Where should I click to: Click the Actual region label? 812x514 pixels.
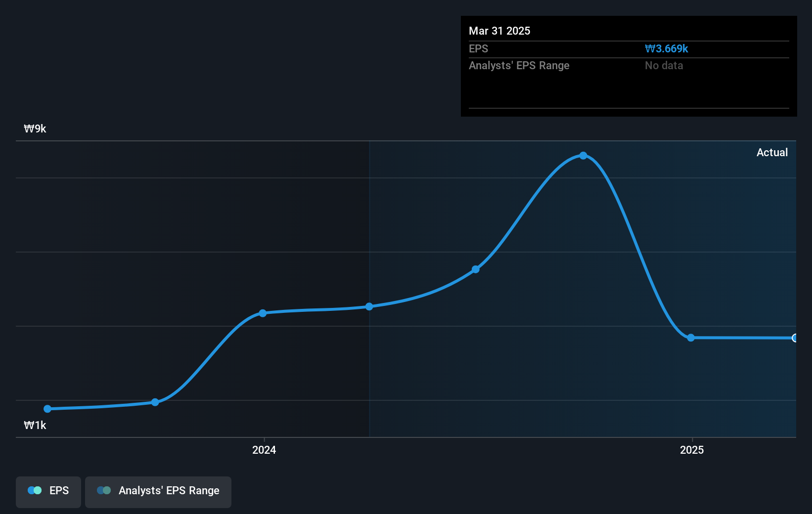tap(772, 153)
